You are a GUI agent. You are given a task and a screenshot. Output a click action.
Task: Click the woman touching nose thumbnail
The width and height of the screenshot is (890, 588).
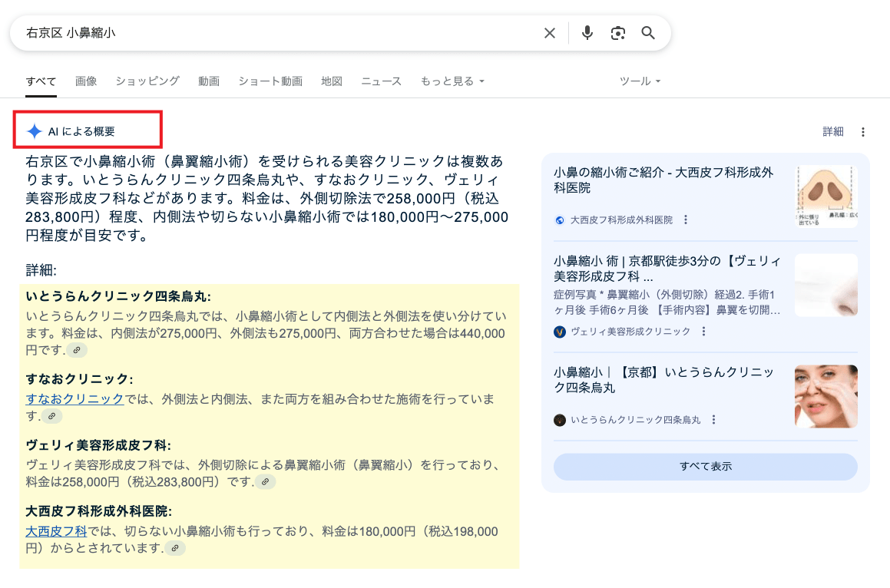click(825, 396)
